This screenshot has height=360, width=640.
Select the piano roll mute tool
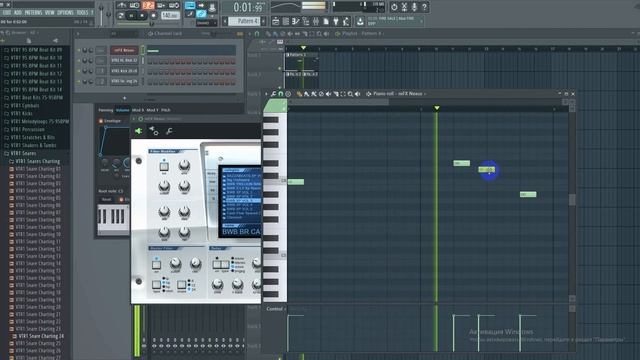point(329,94)
